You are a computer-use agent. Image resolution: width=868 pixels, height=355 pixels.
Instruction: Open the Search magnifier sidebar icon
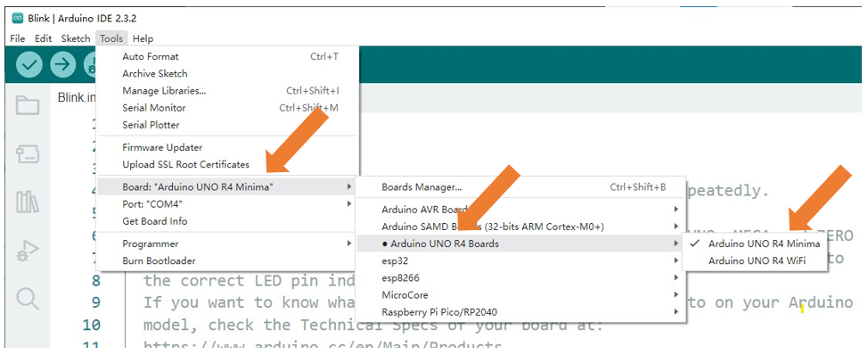click(x=27, y=299)
